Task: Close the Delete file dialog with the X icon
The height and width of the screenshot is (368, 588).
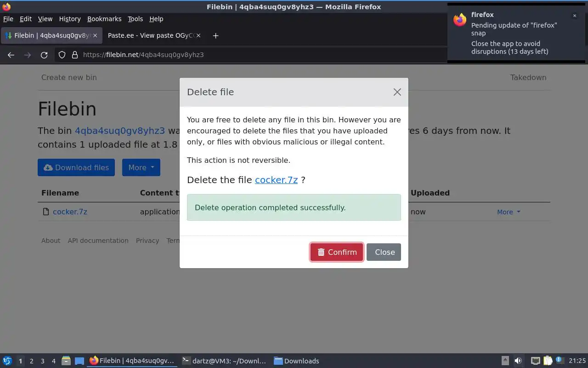Action: (x=397, y=92)
